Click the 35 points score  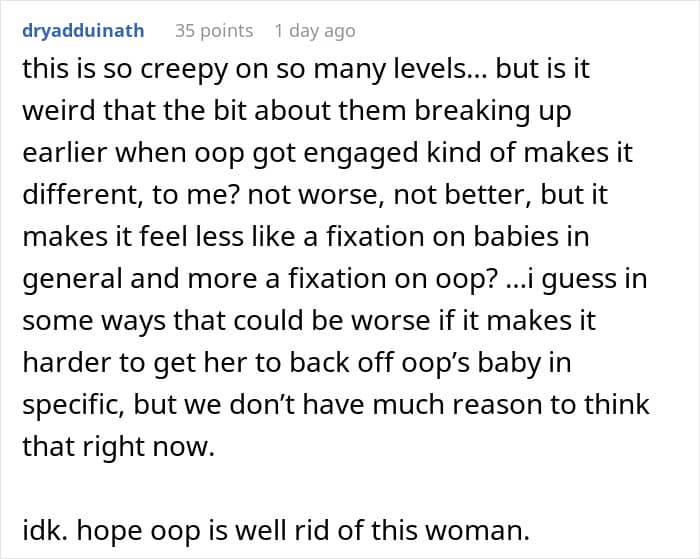point(214,31)
